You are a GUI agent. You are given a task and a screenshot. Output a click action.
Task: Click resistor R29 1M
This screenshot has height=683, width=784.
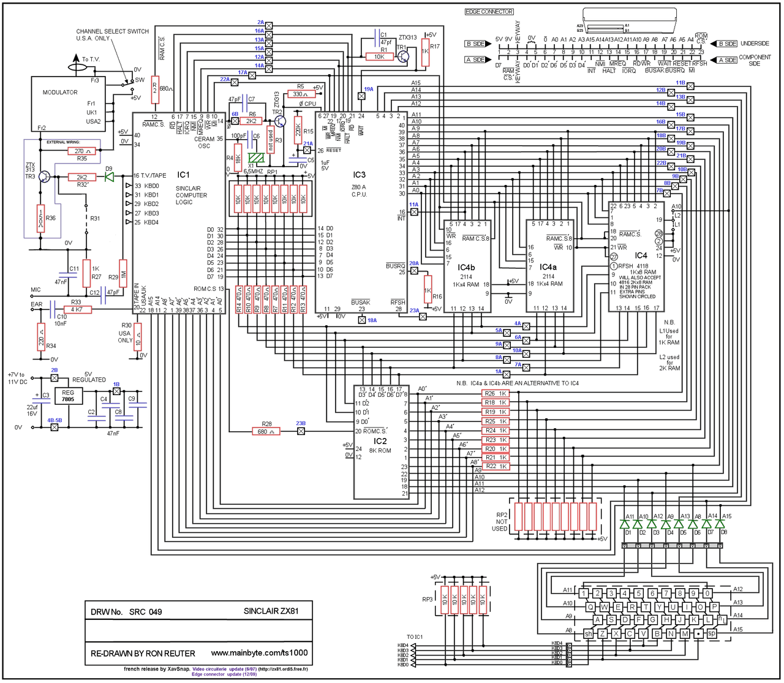tap(123, 274)
